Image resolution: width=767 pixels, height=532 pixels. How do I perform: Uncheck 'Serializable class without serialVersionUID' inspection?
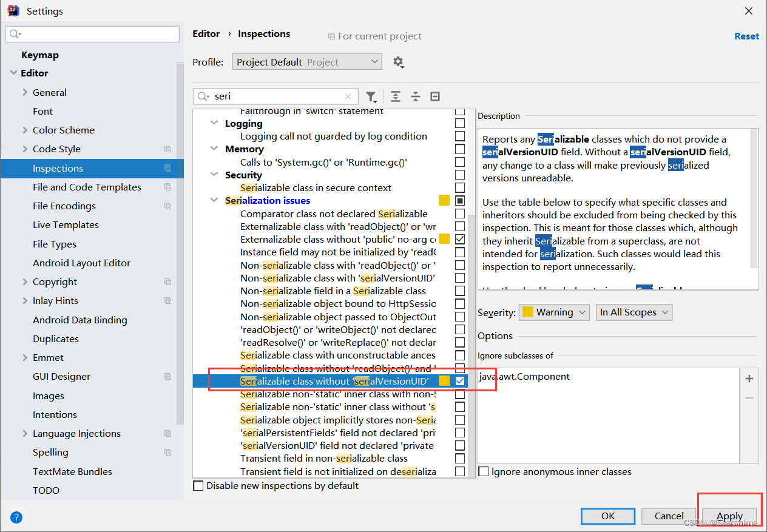click(459, 381)
